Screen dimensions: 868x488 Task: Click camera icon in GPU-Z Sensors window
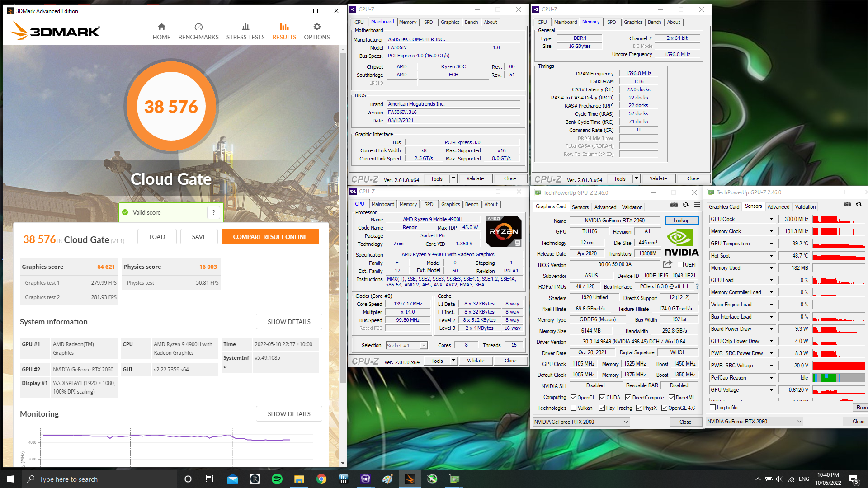tap(847, 205)
